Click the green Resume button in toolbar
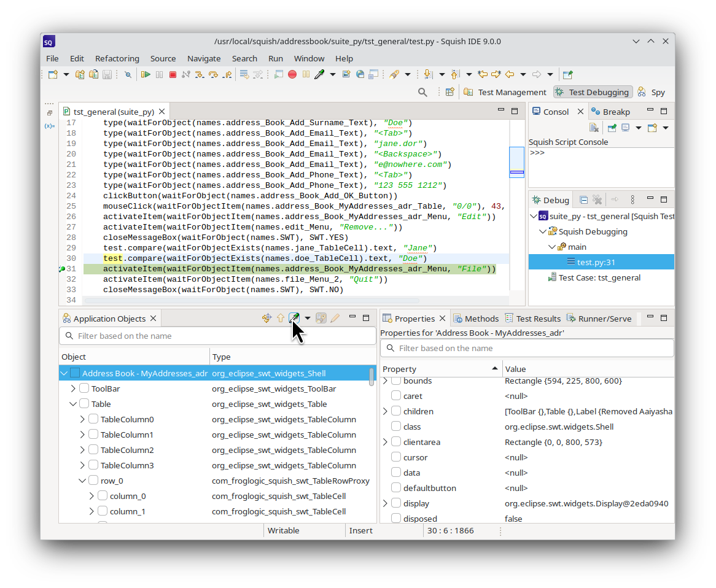716x588 pixels. click(x=146, y=75)
